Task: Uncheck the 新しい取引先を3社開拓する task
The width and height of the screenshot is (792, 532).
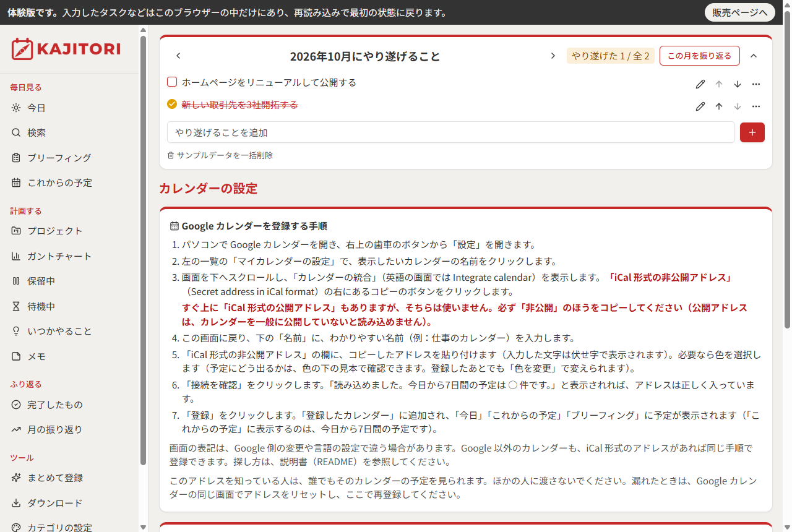Action: [x=172, y=104]
